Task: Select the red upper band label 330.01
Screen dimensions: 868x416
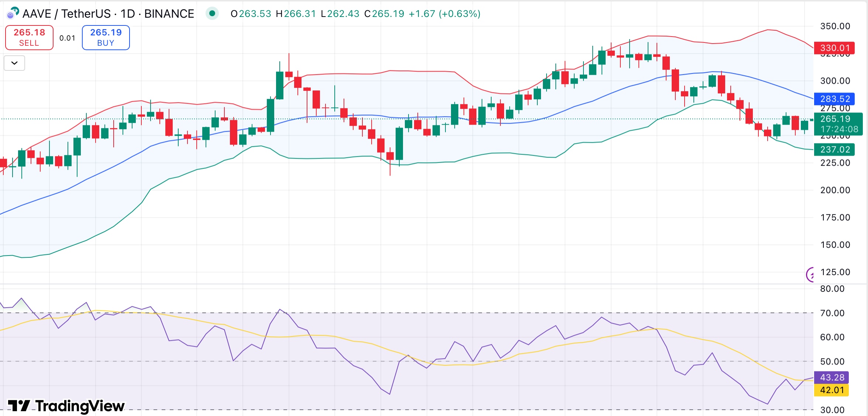Action: (x=836, y=48)
